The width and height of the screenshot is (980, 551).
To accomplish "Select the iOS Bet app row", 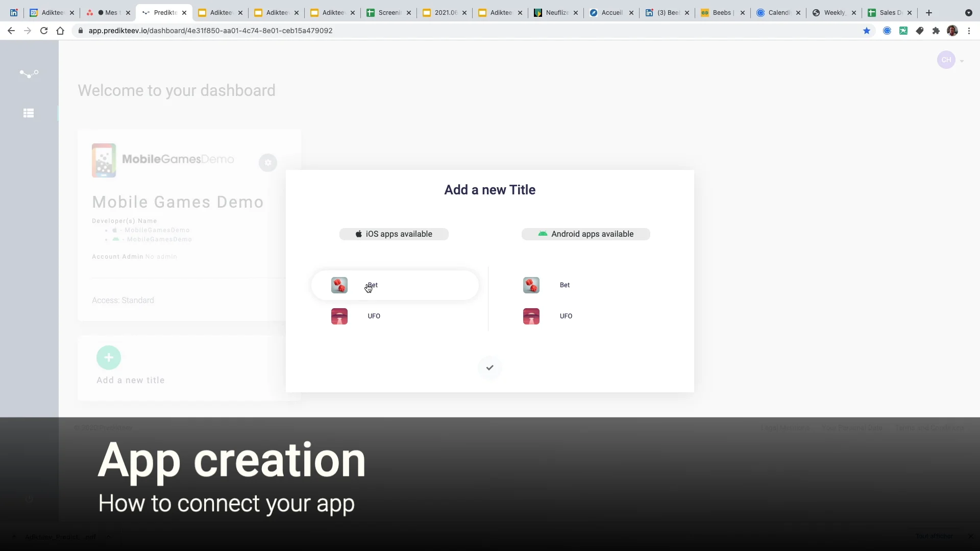I will click(395, 285).
